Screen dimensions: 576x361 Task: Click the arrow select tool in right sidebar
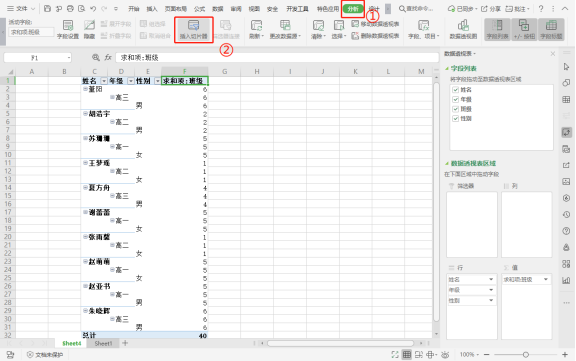[x=566, y=67]
